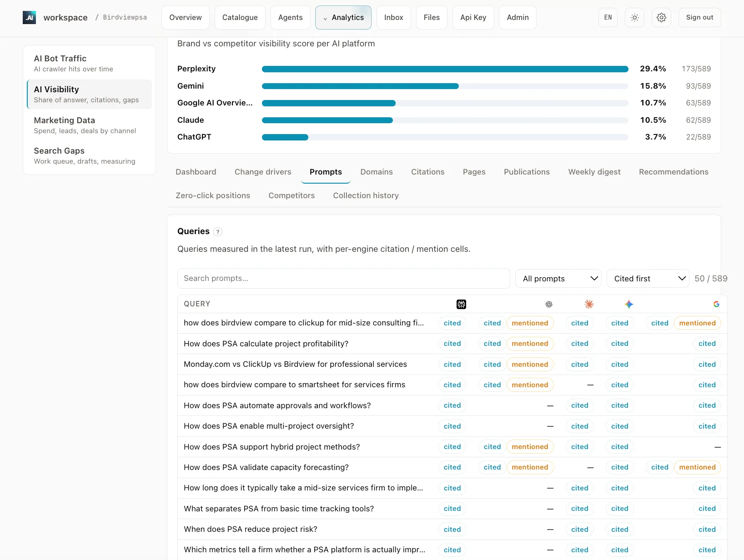Open the Zero-click positions tab
Viewport: 744px width, 560px height.
point(213,195)
